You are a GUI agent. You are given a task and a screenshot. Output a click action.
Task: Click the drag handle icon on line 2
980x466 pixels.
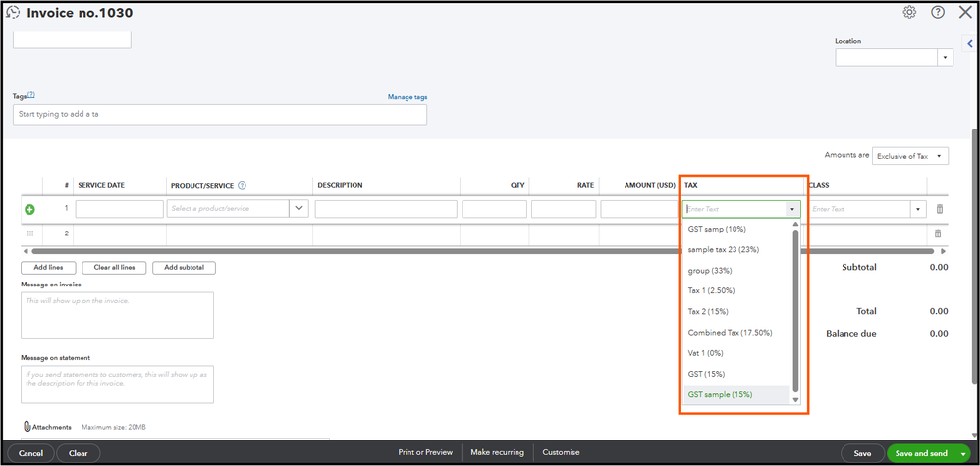click(30, 233)
